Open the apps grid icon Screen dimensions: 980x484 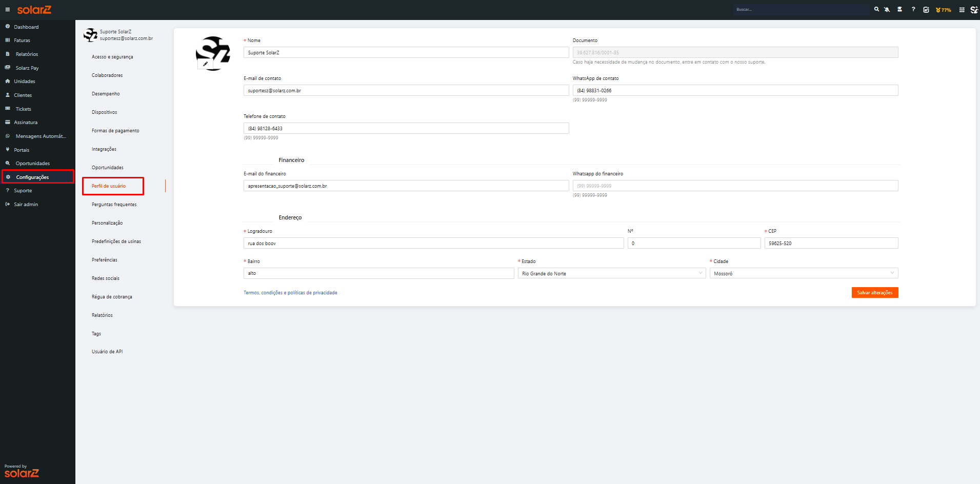[x=962, y=10]
